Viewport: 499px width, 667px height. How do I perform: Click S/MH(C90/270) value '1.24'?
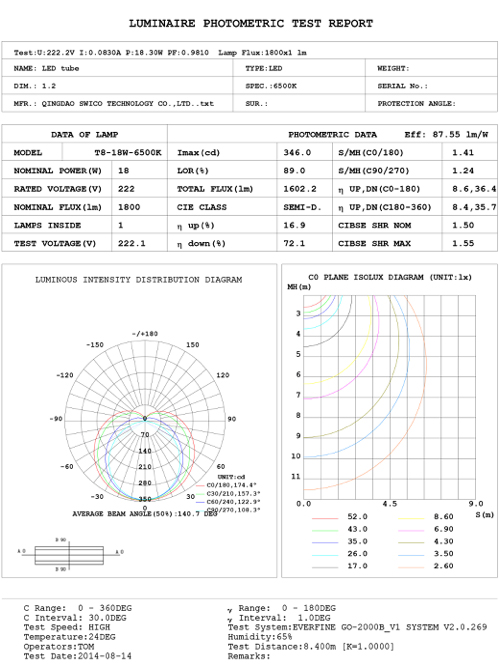point(463,171)
